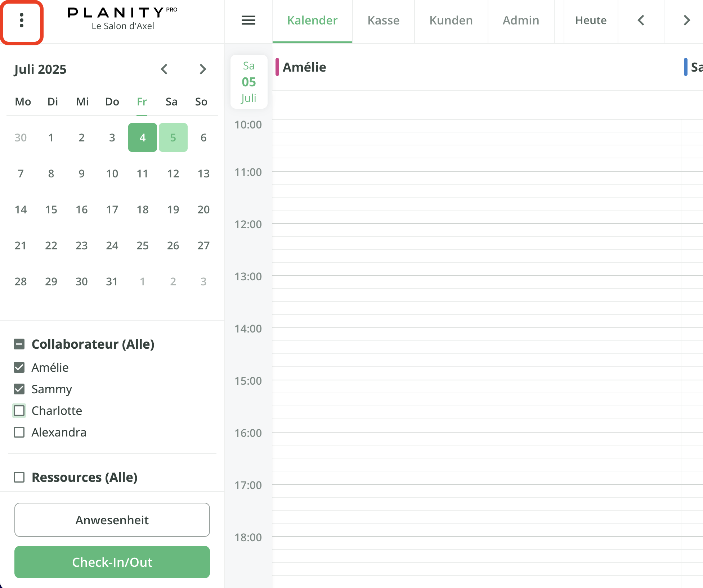This screenshot has height=588, width=703.
Task: Select July 17 in the mini calendar
Action: pos(112,209)
